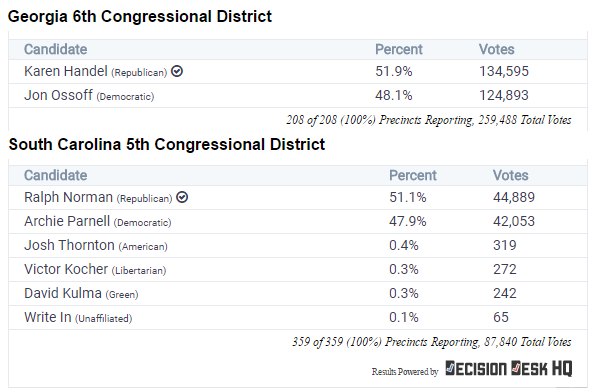Select the David Kulma candidate name
Image resolution: width=595 pixels, height=388 pixels.
63,293
